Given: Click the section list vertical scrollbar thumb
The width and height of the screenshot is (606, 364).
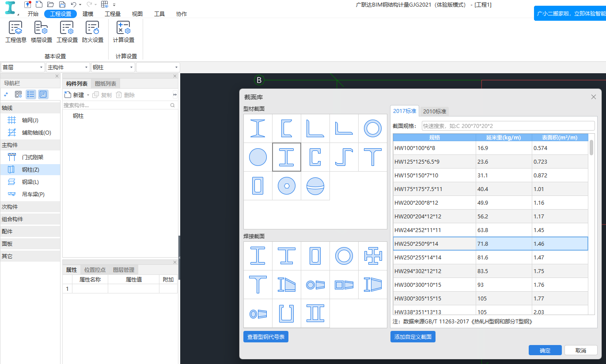Looking at the screenshot, I should tap(591, 148).
